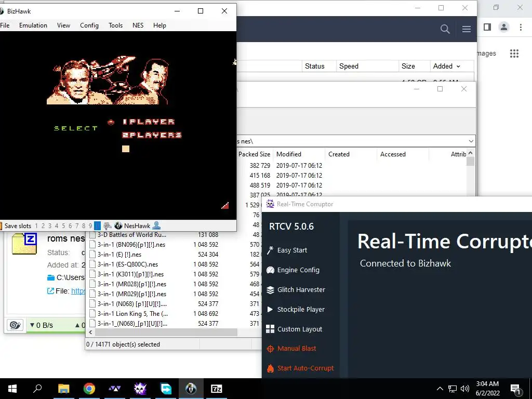The height and width of the screenshot is (399, 532).
Task: Click the grey pistol icon in BizHawk status bar
Action: click(108, 225)
